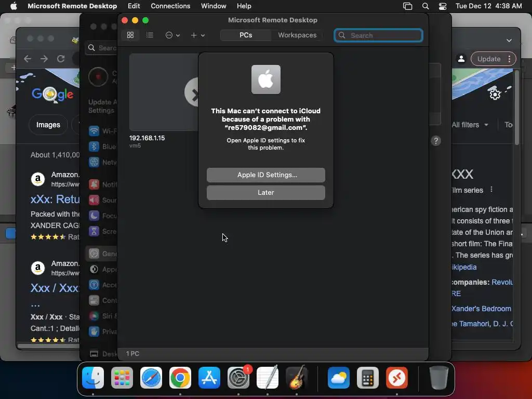Viewport: 532px width, 399px height.
Task: Select Focus in System Settings sidebar
Action: (x=102, y=216)
